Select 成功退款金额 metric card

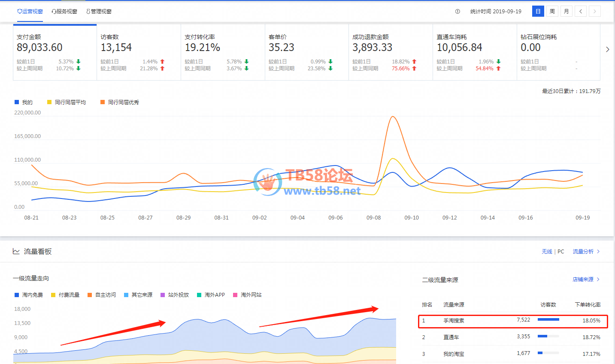coord(391,52)
